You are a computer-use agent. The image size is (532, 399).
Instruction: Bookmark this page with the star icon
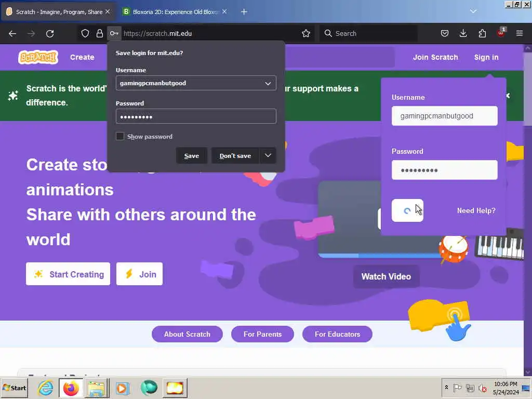click(x=306, y=33)
